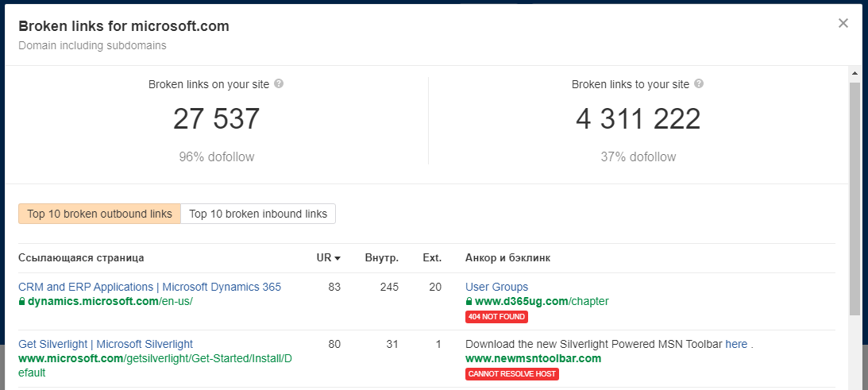
Task: Click the Анкор и бэклинк column header
Action: pos(507,257)
